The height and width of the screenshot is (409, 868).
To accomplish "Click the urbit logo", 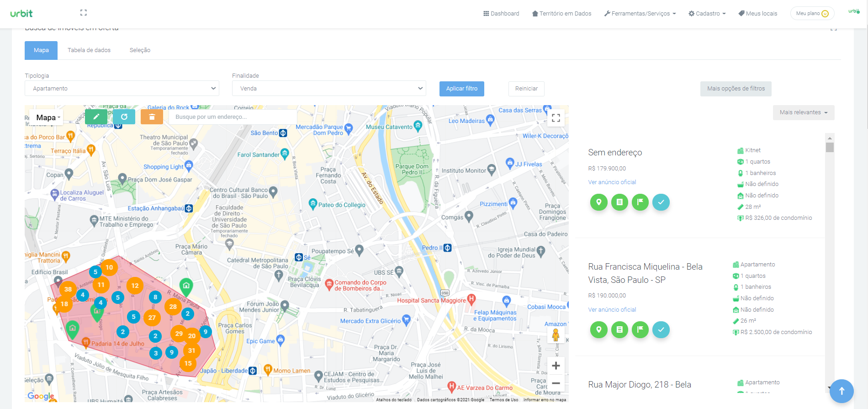I will [x=21, y=14].
